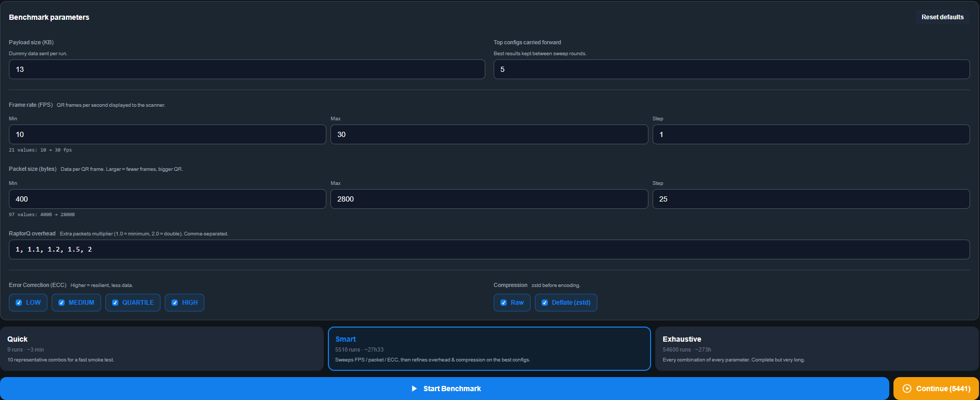Click the Reset defaults button
This screenshot has height=400, width=980.
click(x=942, y=17)
